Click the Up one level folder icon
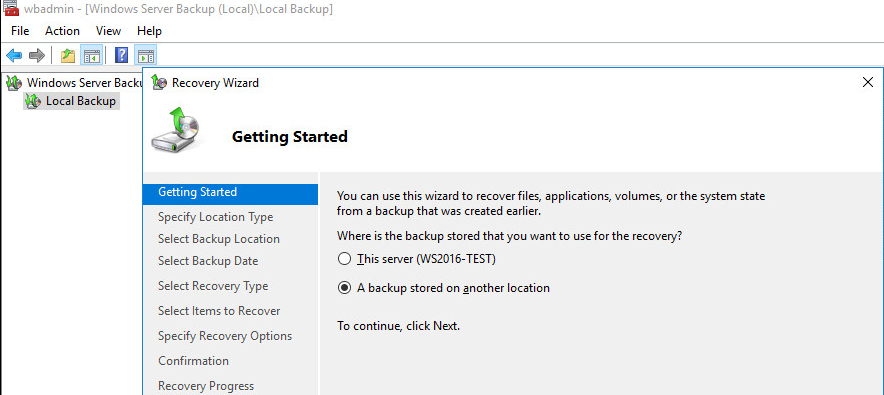Image resolution: width=884 pixels, height=395 pixels. click(x=68, y=55)
